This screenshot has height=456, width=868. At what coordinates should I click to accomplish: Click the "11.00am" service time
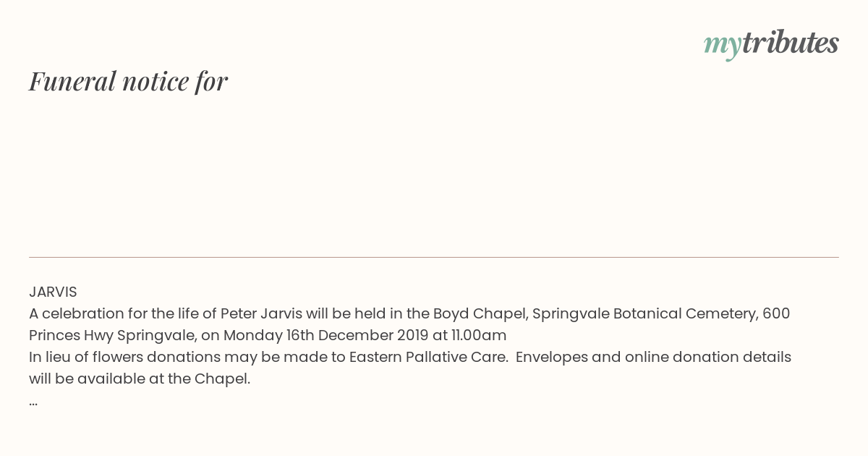pyautogui.click(x=479, y=336)
